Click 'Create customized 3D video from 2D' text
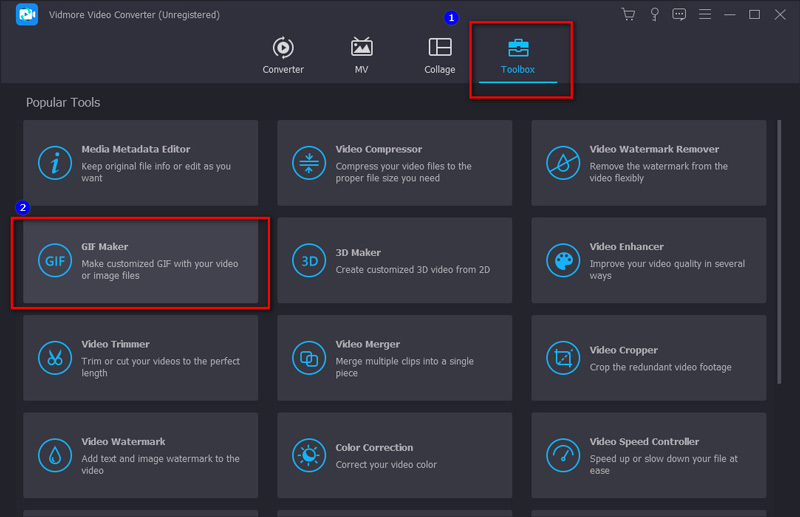This screenshot has width=800, height=517. 412,269
